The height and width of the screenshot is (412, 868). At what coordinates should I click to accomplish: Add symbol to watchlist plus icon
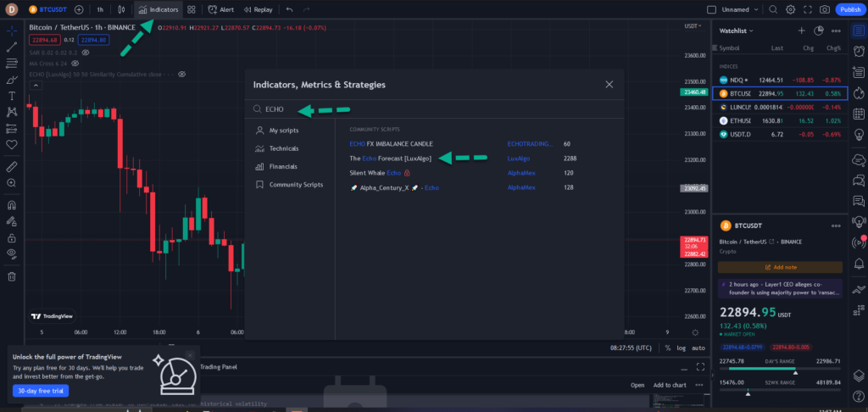801,31
